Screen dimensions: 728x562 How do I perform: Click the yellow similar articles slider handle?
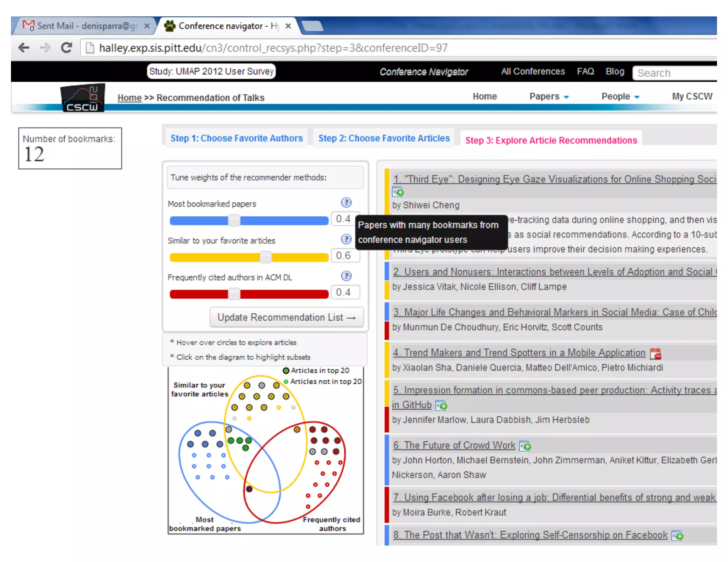point(266,257)
